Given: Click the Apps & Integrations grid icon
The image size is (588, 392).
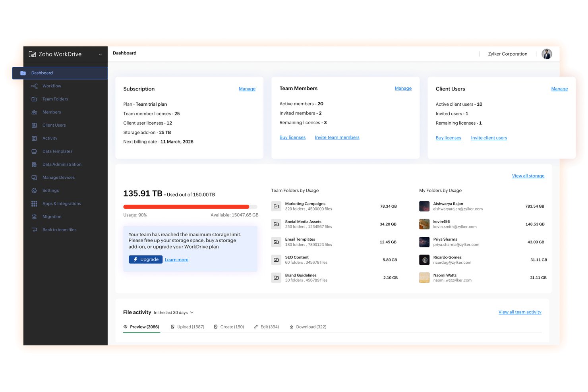Looking at the screenshot, I should tap(34, 204).
